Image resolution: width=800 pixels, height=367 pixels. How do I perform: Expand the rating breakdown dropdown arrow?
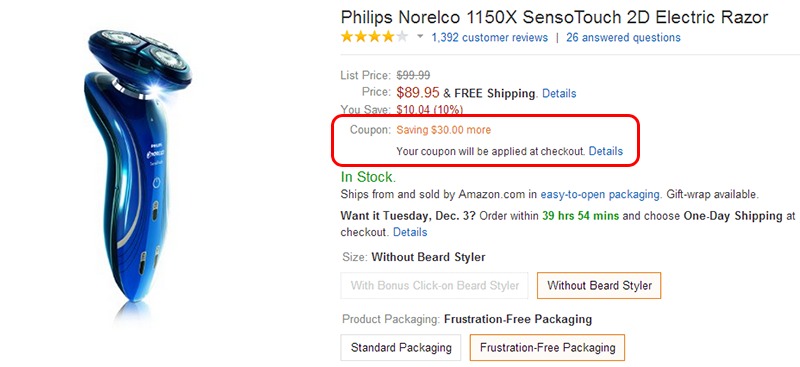pyautogui.click(x=420, y=37)
